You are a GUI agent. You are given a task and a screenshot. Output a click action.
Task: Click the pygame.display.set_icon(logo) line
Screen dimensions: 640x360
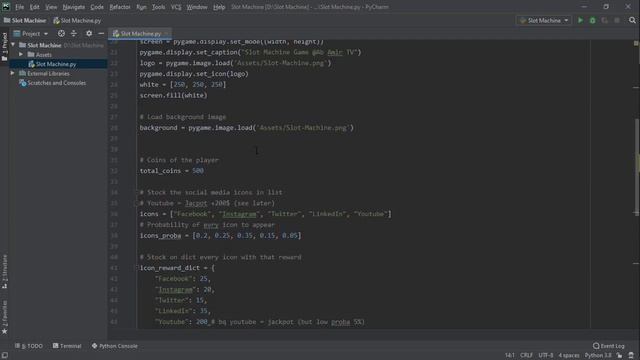[194, 74]
